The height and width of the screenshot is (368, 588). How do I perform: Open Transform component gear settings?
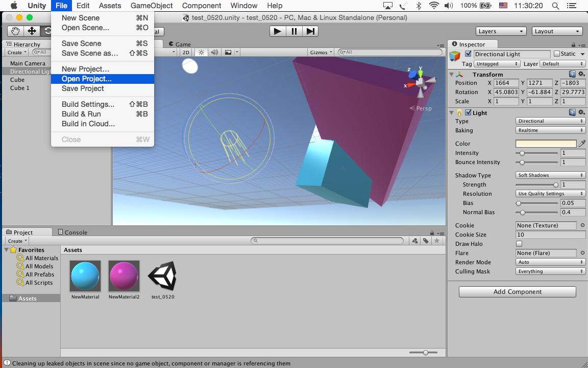[x=581, y=74]
